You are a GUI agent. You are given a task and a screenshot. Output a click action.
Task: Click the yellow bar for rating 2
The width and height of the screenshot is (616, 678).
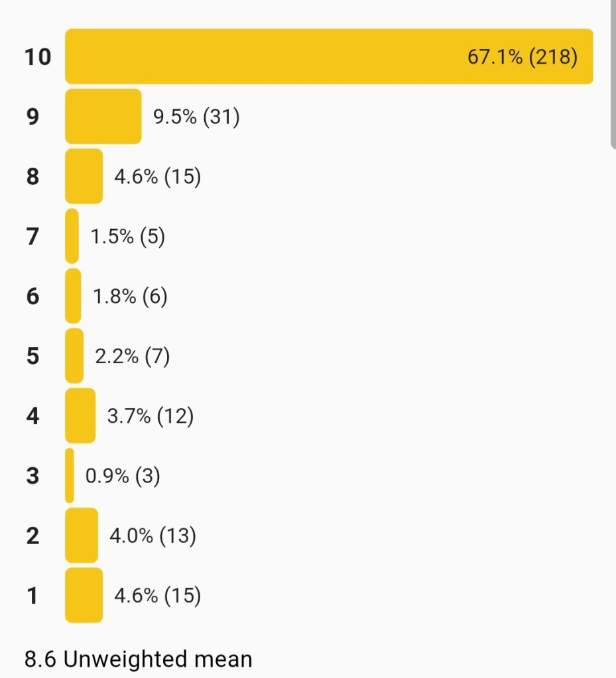[82, 536]
